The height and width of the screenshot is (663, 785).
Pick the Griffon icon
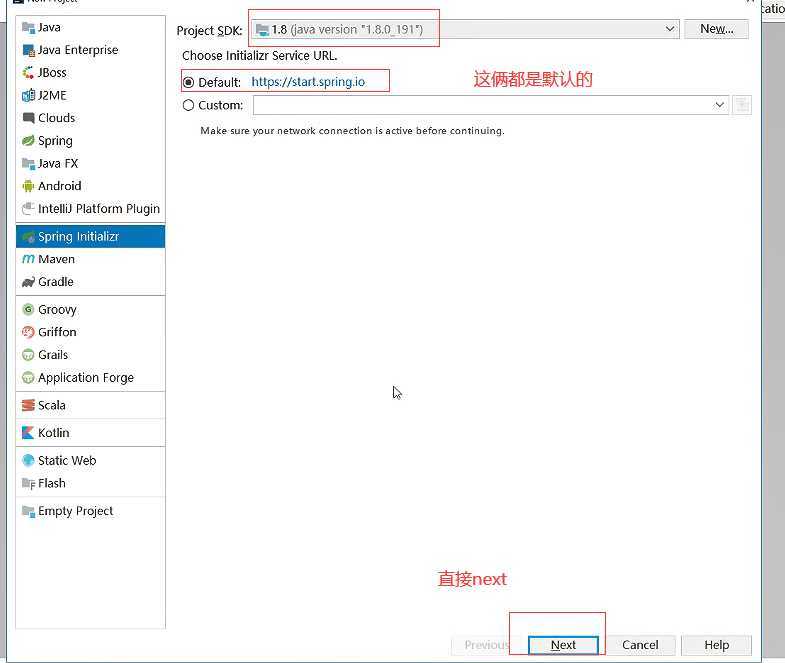click(28, 332)
